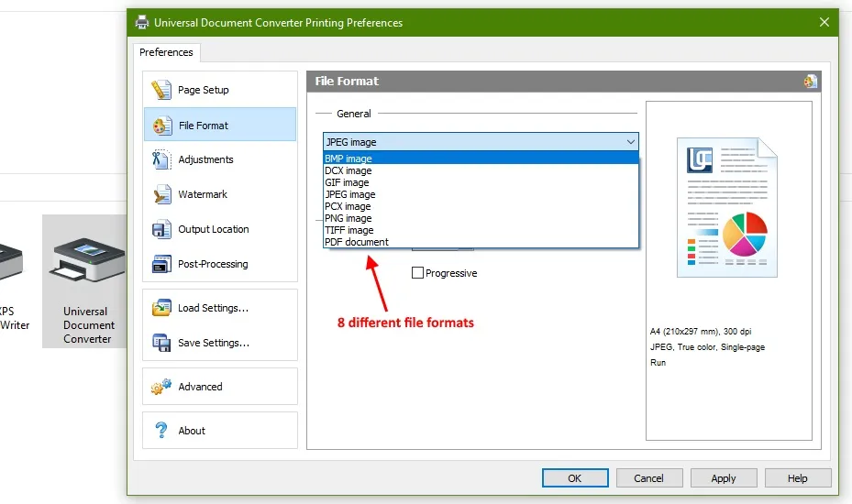
Task: Click the "Universal Document Converter" printer label
Action: click(x=89, y=324)
